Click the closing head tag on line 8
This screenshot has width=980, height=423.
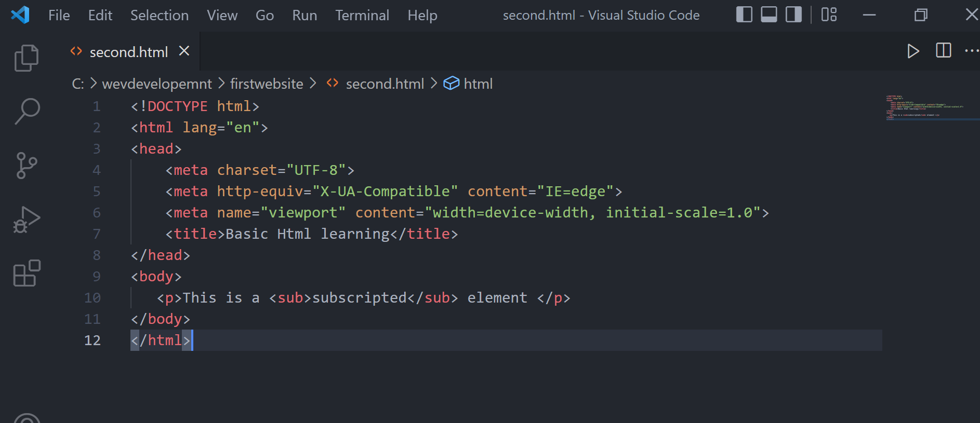161,255
